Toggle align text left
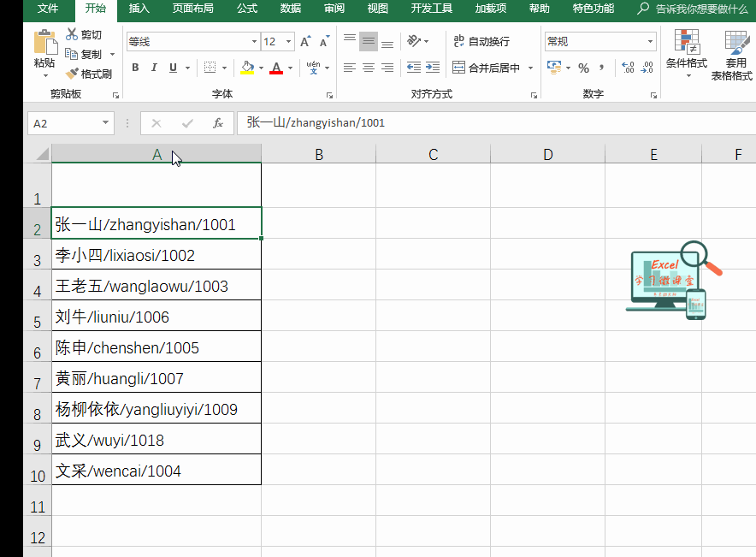756x557 pixels. click(350, 68)
